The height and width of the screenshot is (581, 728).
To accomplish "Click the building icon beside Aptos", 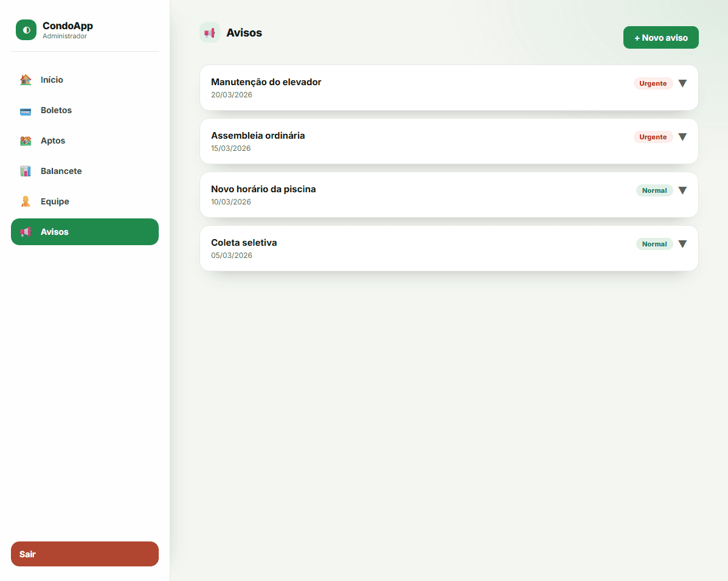I will point(26,141).
